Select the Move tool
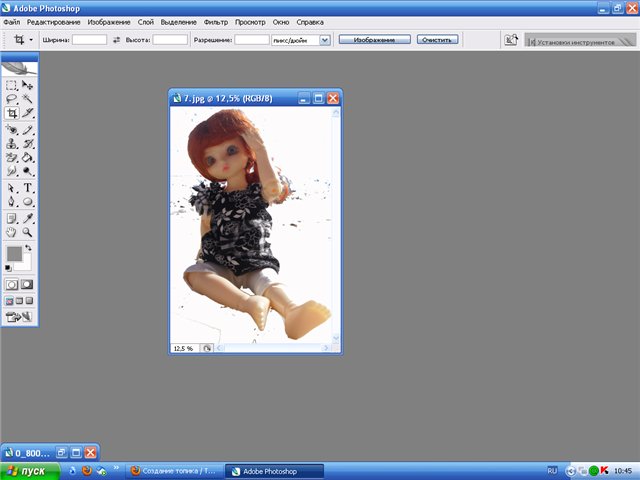Viewport: 640px width, 480px height. [x=28, y=86]
